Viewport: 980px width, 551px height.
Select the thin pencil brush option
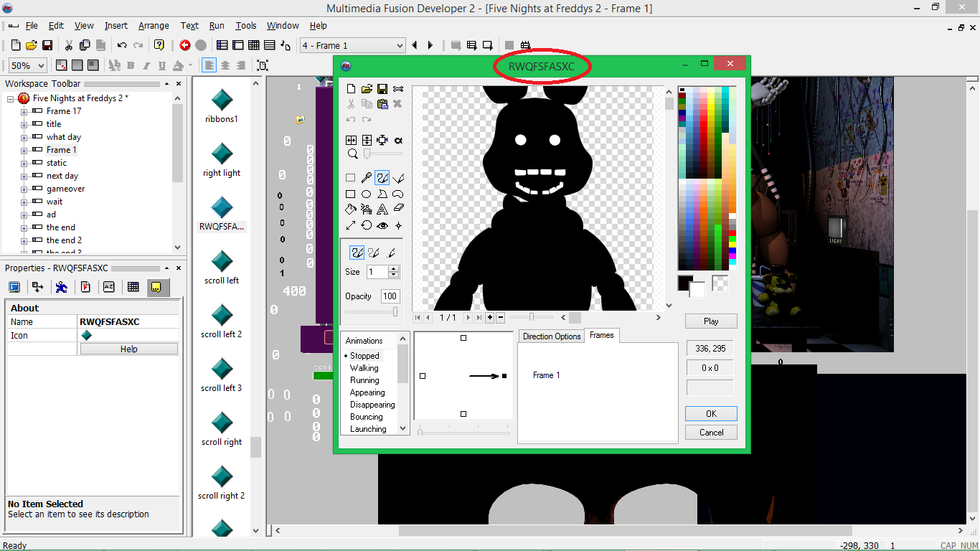tap(391, 253)
